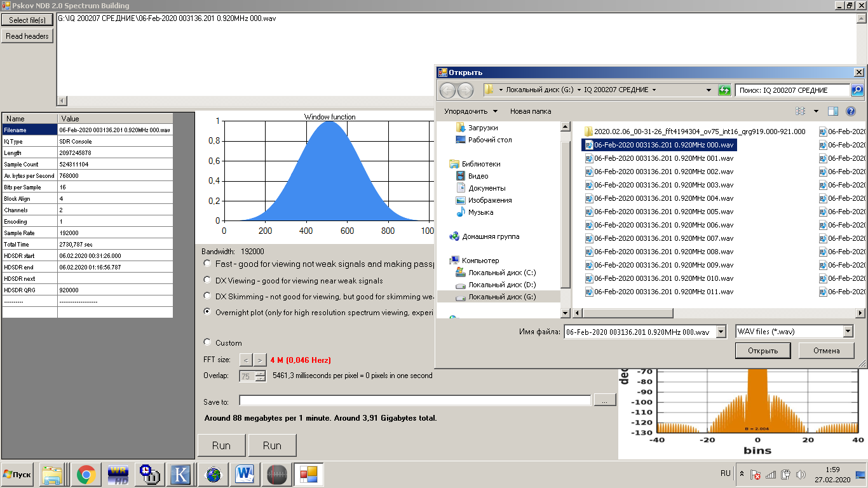Expand the Имя файла filename dropdown arrow
868x488 pixels.
[721, 332]
